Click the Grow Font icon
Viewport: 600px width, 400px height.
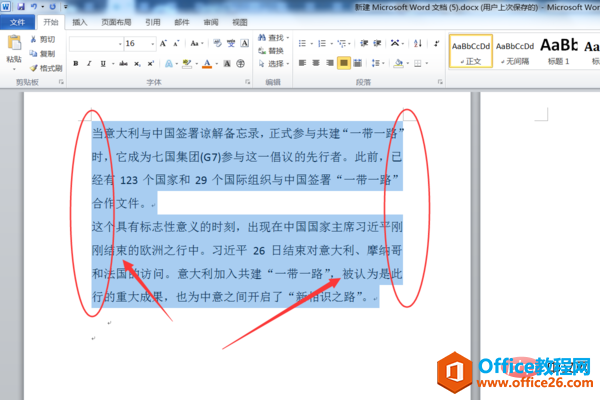pyautogui.click(x=165, y=44)
